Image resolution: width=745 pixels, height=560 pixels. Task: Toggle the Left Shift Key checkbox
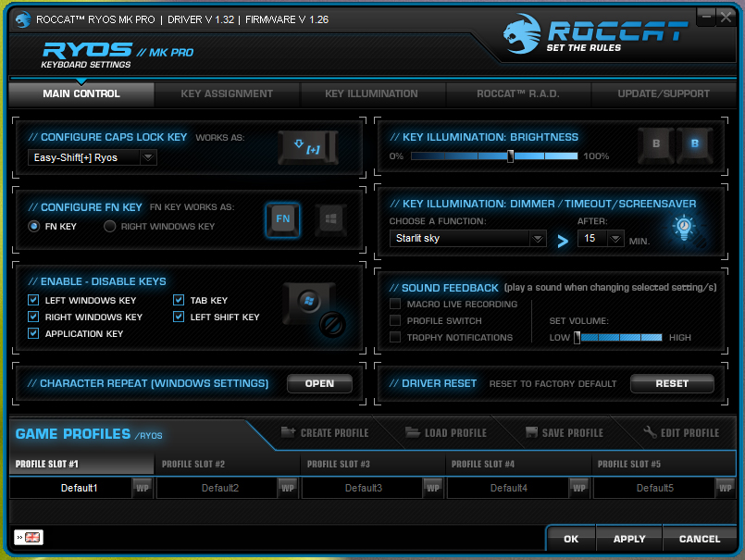pyautogui.click(x=179, y=317)
